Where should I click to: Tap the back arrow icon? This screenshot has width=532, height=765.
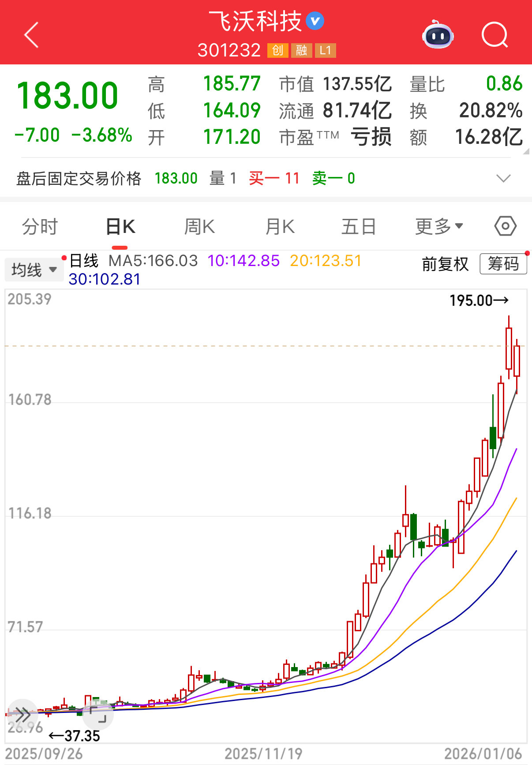pyautogui.click(x=31, y=35)
